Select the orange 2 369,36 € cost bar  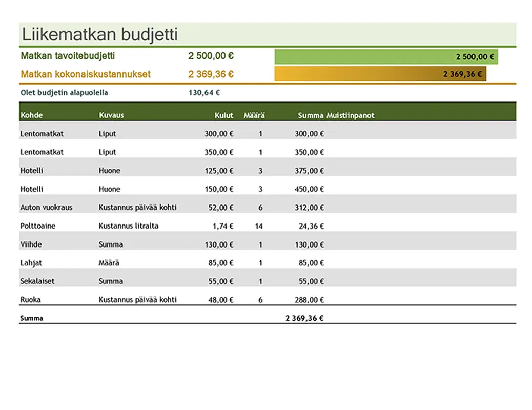[x=380, y=74]
